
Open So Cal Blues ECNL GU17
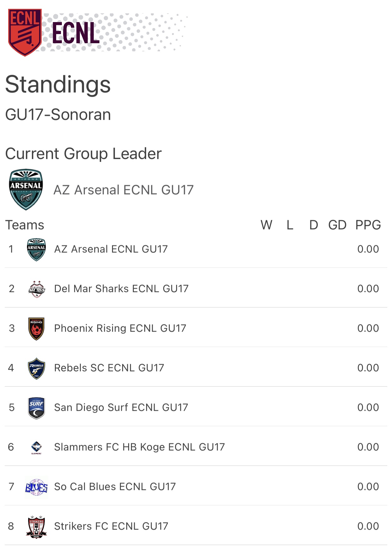pyautogui.click(x=115, y=487)
